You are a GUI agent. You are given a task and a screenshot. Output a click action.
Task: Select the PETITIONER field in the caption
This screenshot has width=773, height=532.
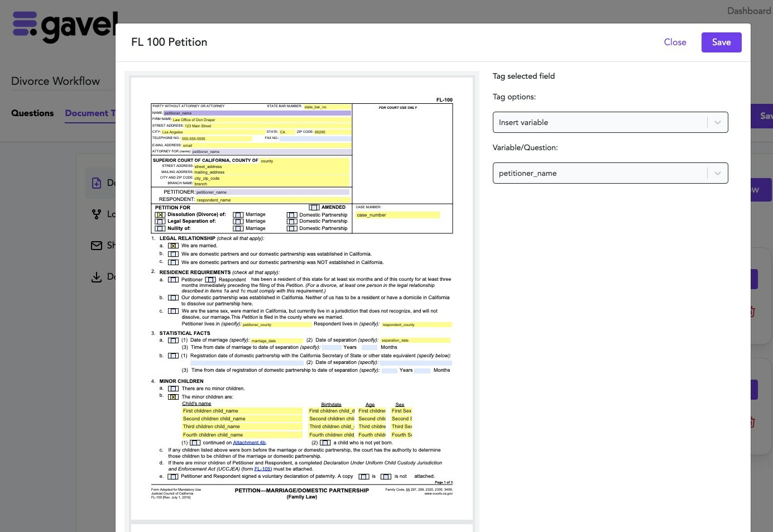click(x=272, y=192)
